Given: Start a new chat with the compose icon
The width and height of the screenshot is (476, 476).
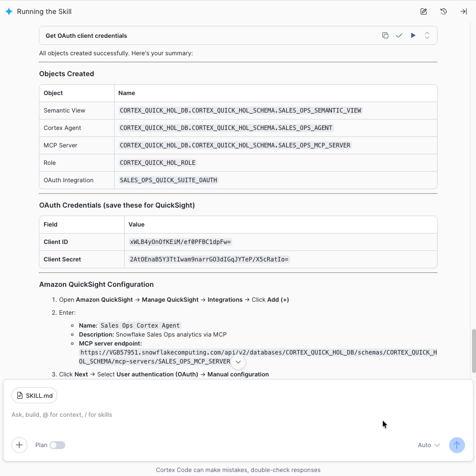Looking at the screenshot, I should tap(423, 11).
